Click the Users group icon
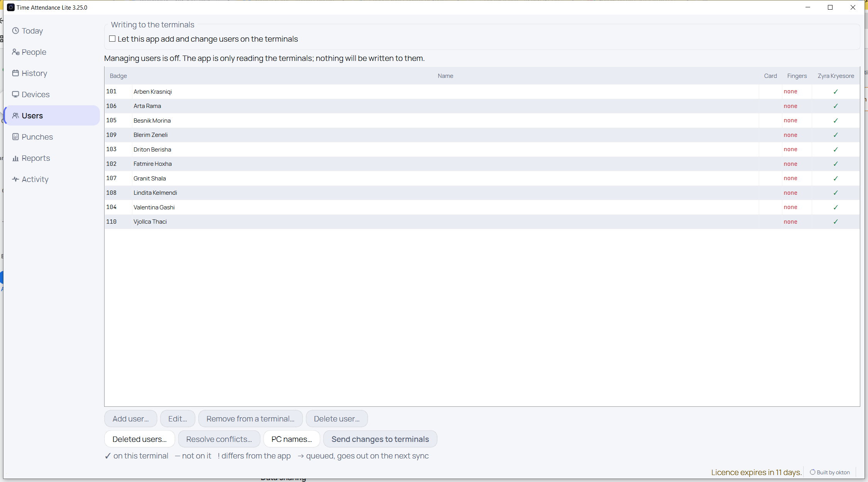This screenshot has height=482, width=868. 15,115
